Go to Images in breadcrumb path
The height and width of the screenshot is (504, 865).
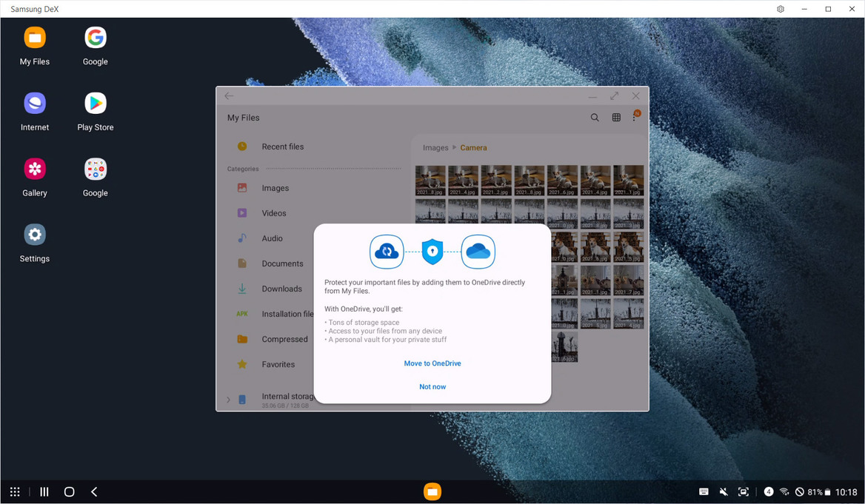[435, 148]
